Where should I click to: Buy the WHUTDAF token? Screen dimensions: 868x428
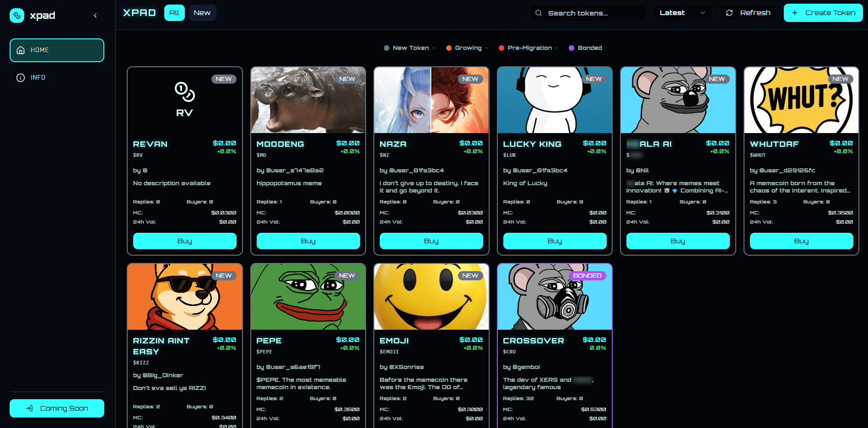801,241
